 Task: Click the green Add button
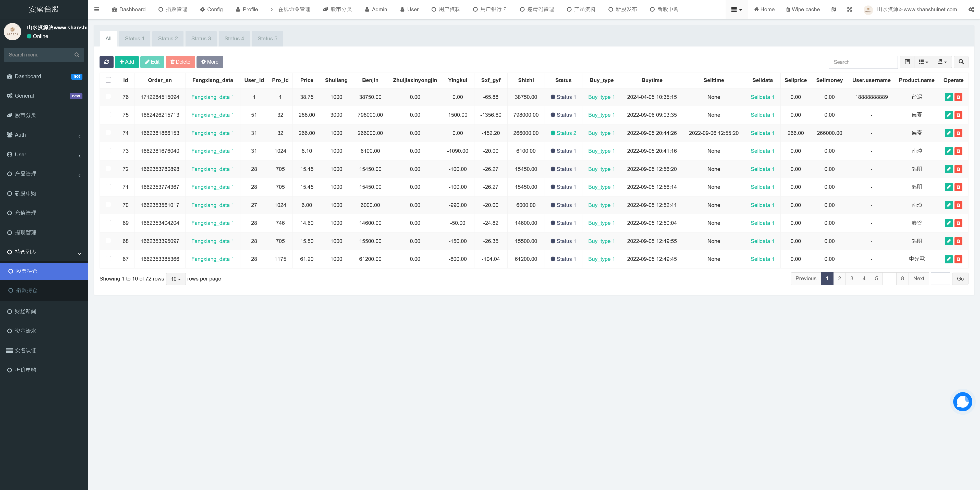[127, 62]
